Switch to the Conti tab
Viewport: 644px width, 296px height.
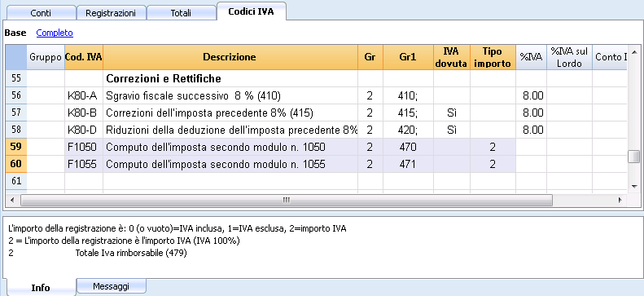[x=41, y=13]
